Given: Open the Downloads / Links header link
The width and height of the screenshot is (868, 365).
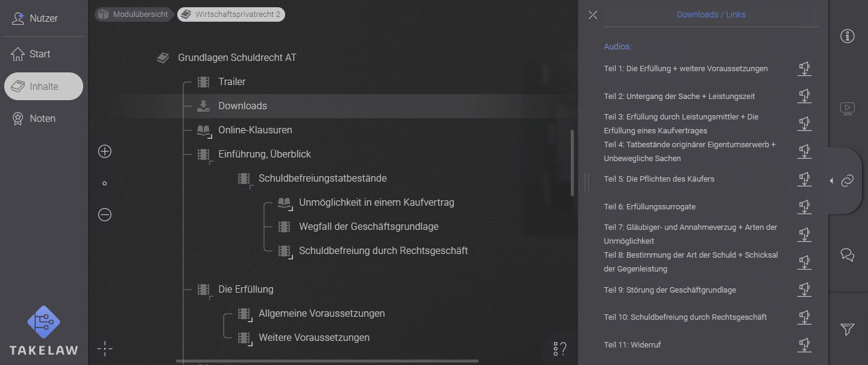Looking at the screenshot, I should coord(711,14).
